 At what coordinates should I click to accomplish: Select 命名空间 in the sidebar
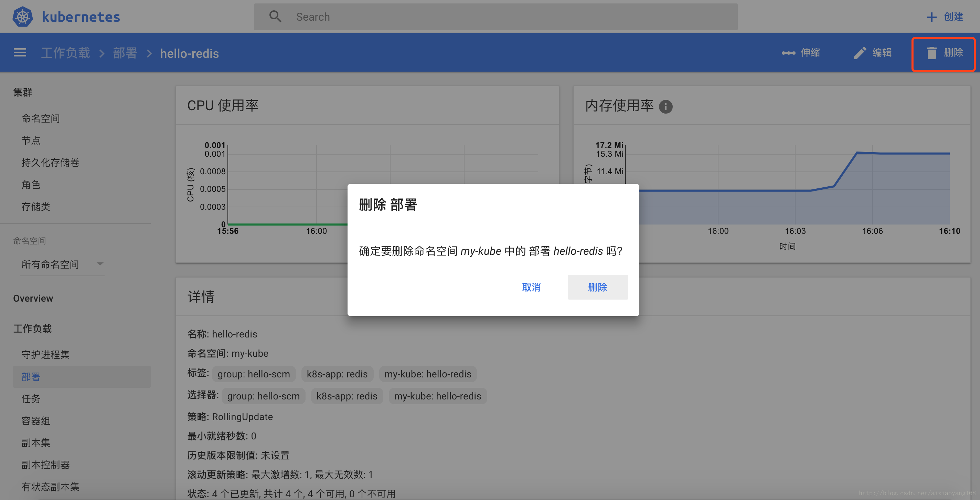pyautogui.click(x=40, y=118)
